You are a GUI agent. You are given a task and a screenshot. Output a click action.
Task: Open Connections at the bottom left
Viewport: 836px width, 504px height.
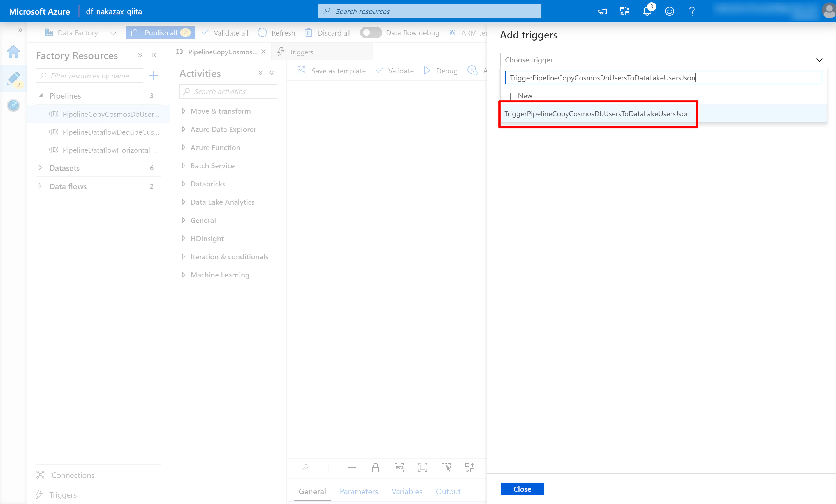click(x=66, y=475)
